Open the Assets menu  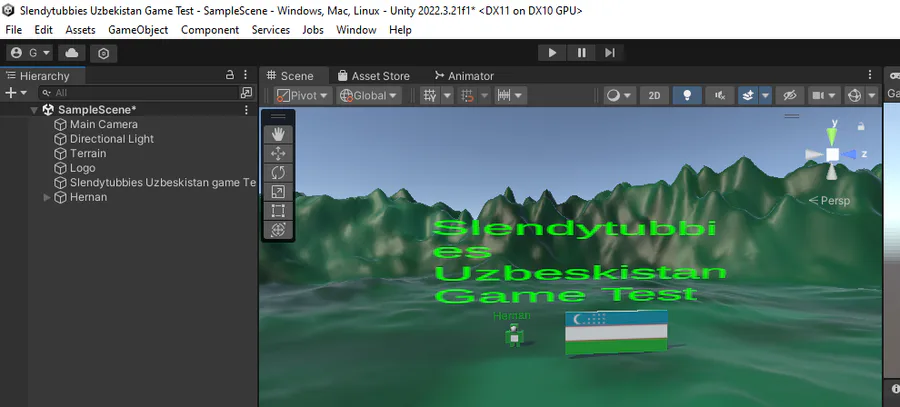[x=80, y=30]
